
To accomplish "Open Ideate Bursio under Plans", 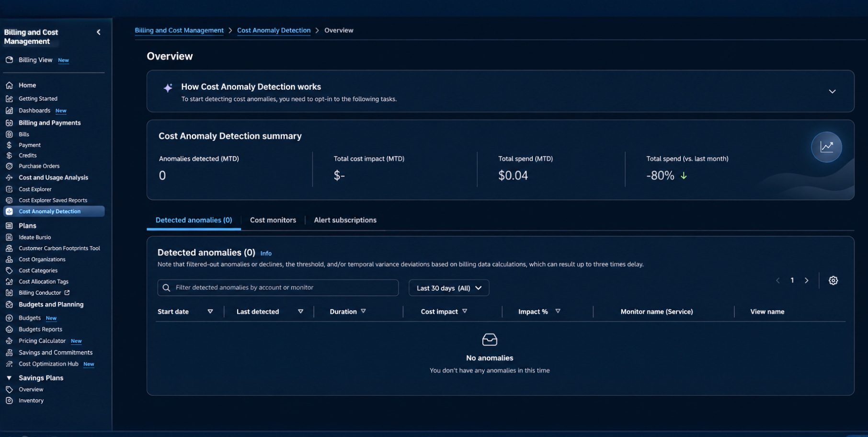I will (x=34, y=237).
